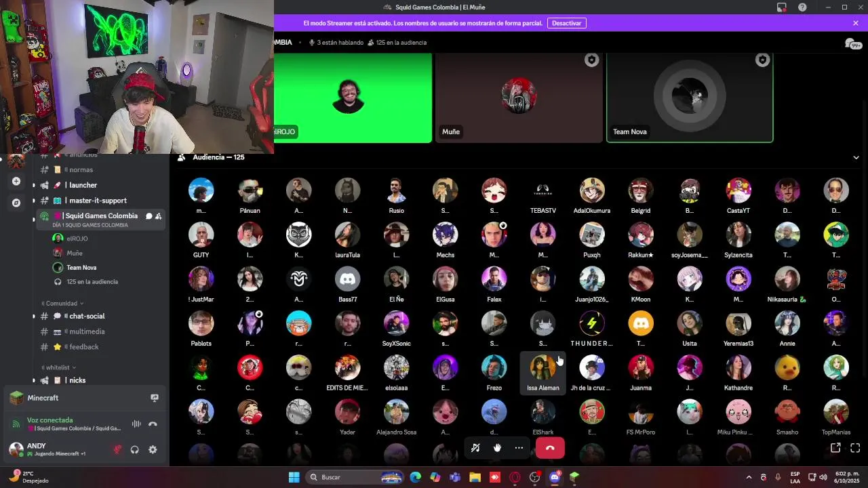Open the OBS icon in the taskbar
868x488 pixels.
point(535,477)
